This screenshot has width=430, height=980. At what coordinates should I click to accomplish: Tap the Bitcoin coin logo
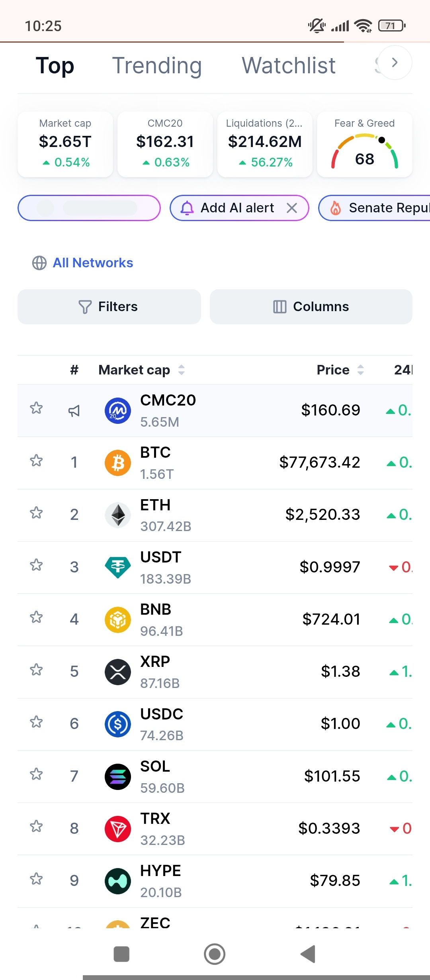pyautogui.click(x=118, y=463)
